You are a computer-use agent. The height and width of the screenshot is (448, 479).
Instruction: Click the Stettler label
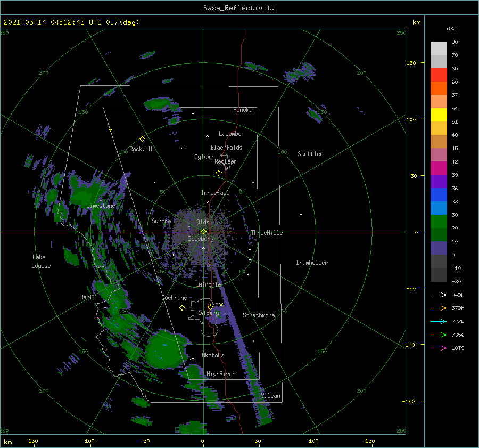point(310,154)
